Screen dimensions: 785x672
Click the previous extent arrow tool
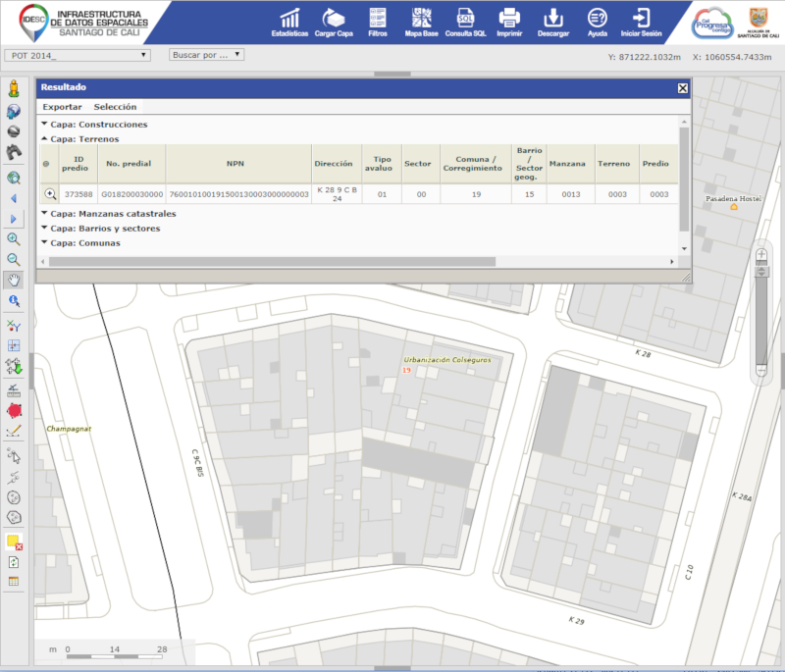[x=14, y=200]
